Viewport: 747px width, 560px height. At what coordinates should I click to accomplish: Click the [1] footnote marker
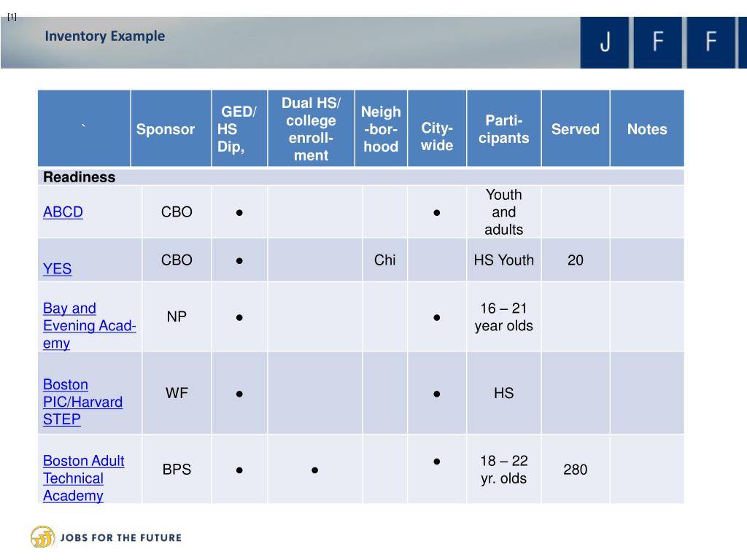[12, 17]
